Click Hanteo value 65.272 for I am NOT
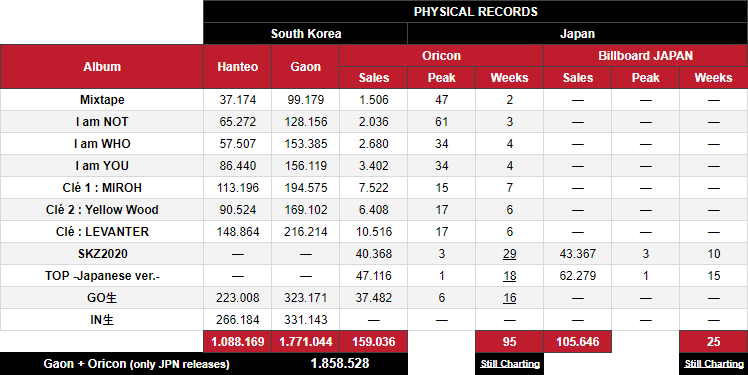Viewport: 748px width, 375px height. pos(238,122)
